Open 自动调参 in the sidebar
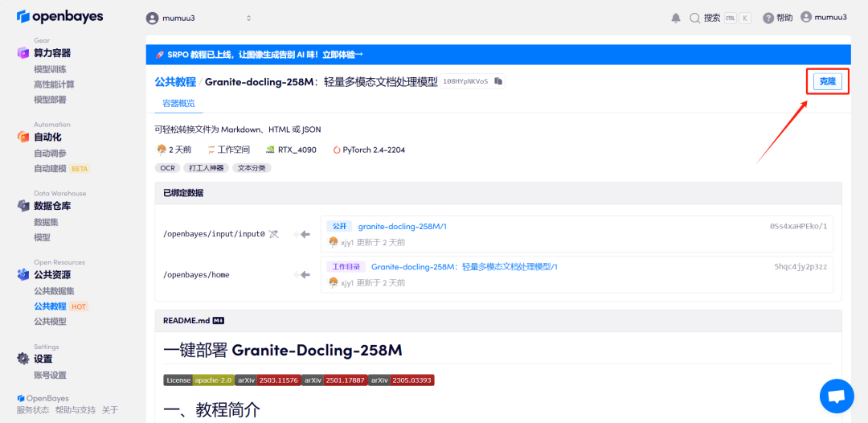 pos(50,154)
